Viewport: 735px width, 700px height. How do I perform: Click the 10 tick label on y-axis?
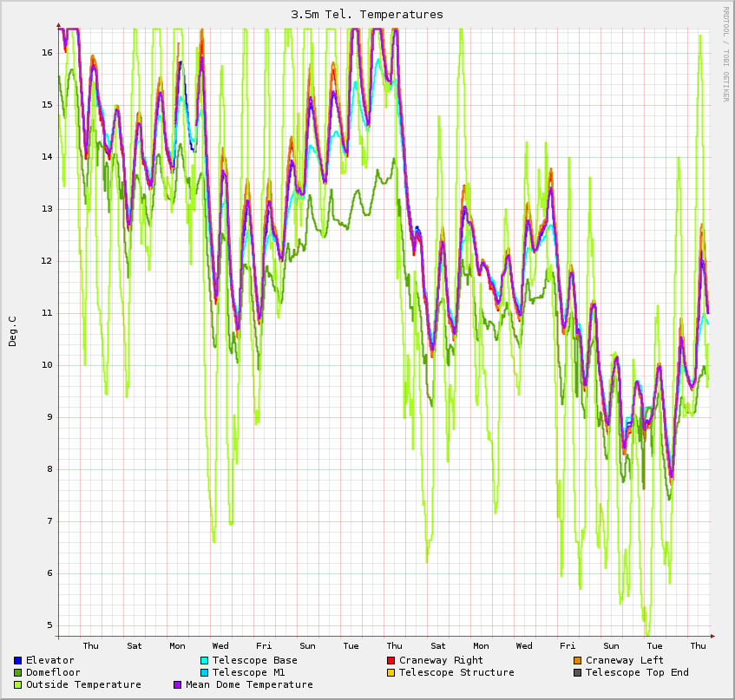[x=46, y=364]
